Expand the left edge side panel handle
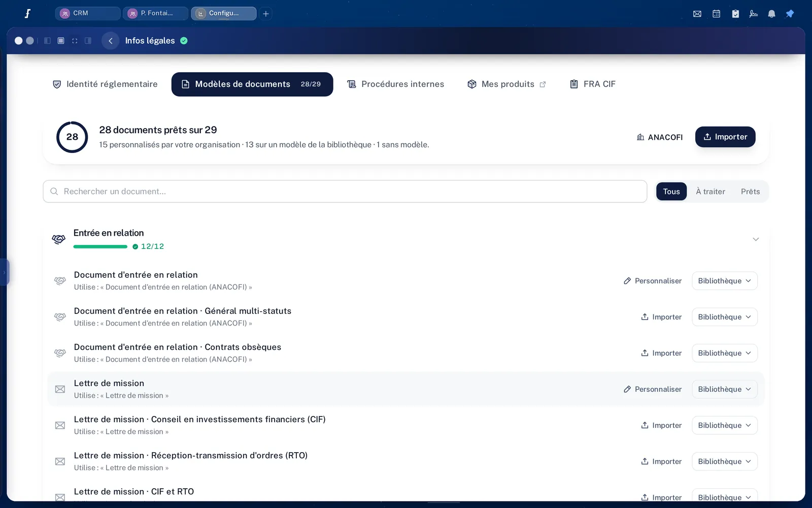Screen dimensions: 812x508 4,272
